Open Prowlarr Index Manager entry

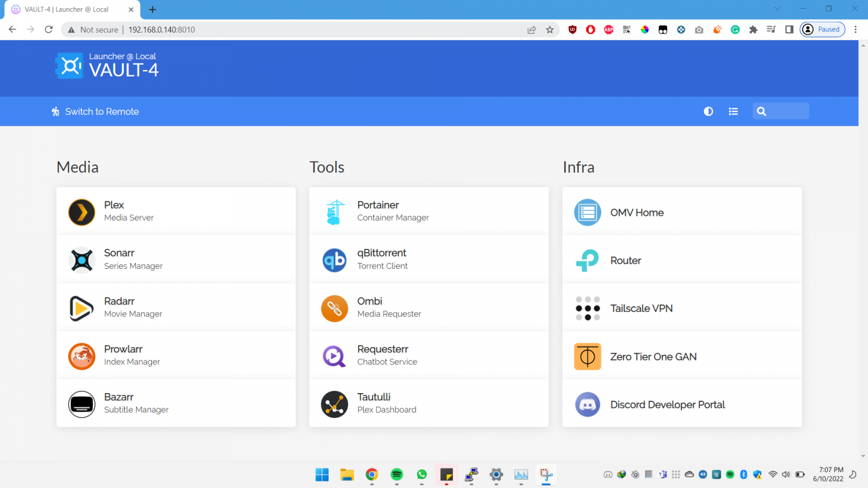pos(176,355)
